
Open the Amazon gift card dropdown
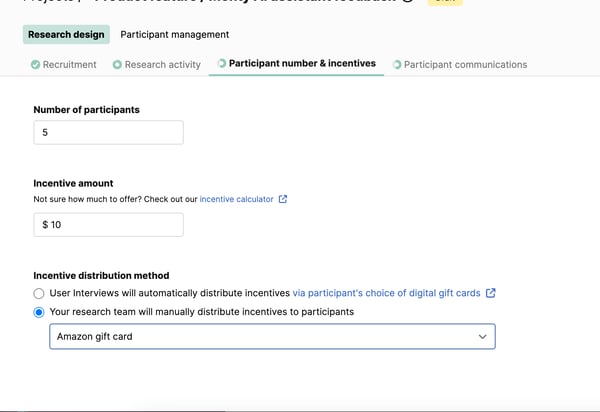(x=272, y=337)
